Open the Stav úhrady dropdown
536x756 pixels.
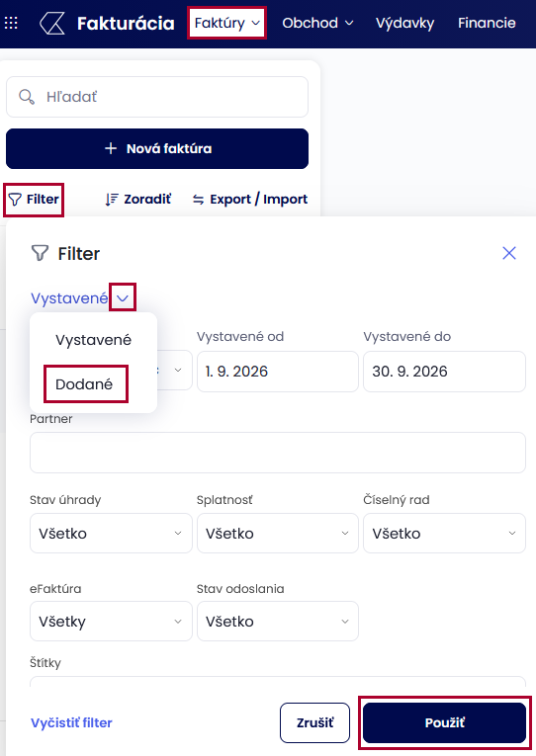point(111,534)
